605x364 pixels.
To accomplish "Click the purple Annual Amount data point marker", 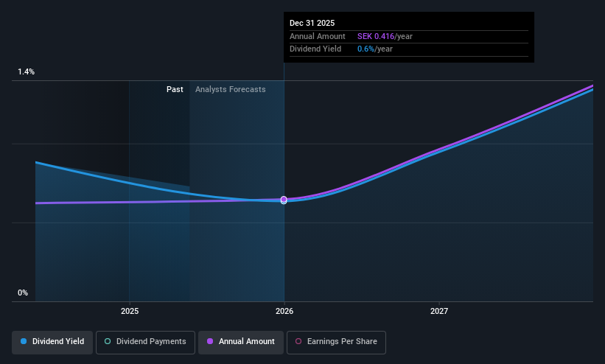I will point(284,199).
